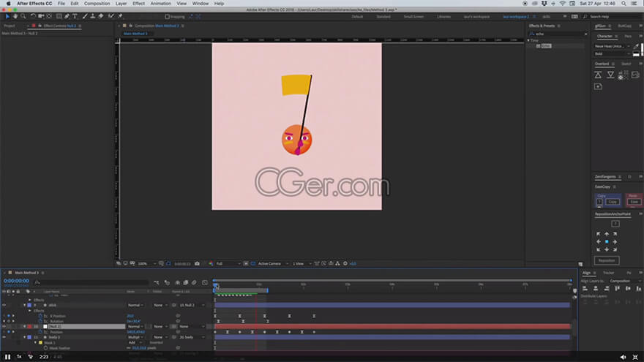Collapse the Mask 1 twirl arrow
644x362 pixels.
click(x=35, y=343)
